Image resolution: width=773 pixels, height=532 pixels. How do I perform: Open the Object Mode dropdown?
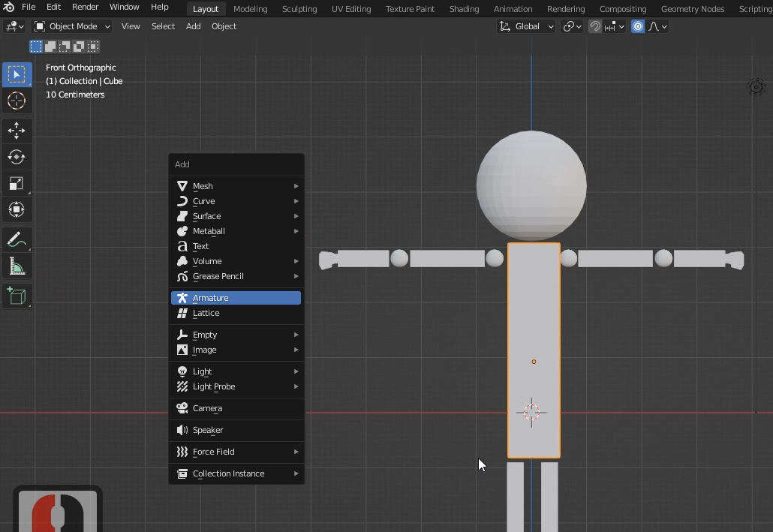point(72,26)
